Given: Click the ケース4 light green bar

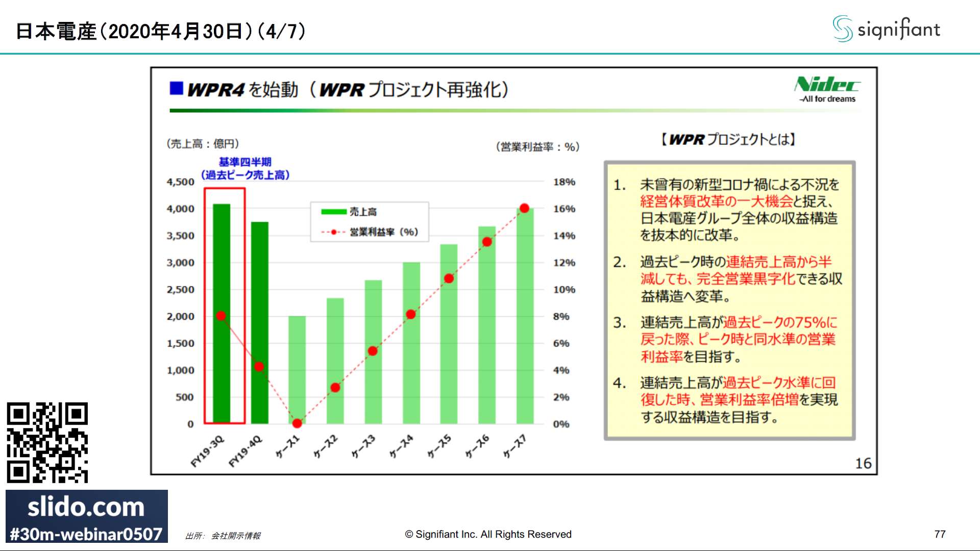Looking at the screenshot, I should [411, 367].
